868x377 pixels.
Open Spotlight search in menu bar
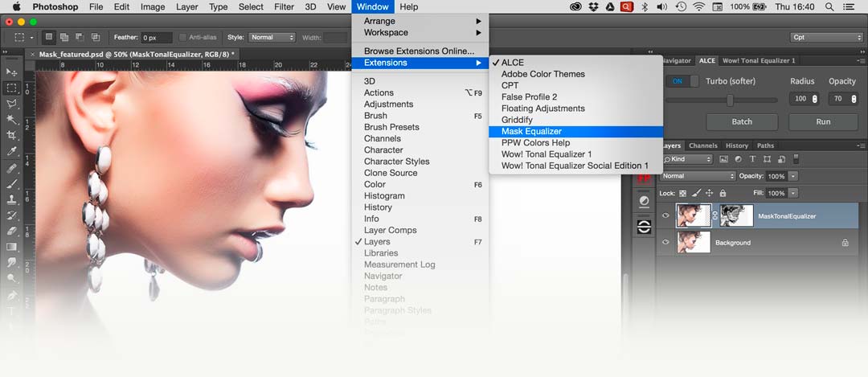pyautogui.click(x=829, y=6)
